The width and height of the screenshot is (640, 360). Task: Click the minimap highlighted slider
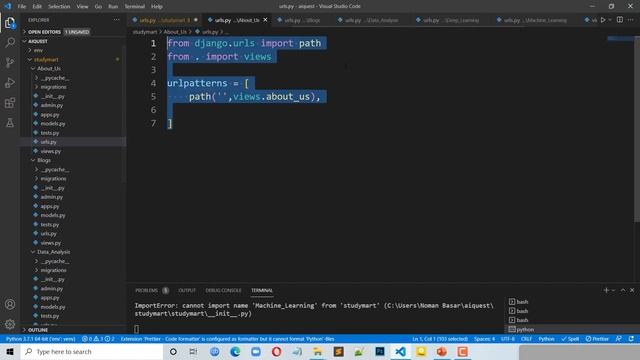tap(620, 38)
